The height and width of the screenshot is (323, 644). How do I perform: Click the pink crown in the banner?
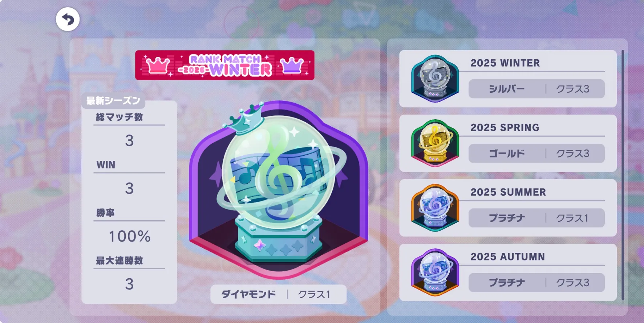pos(157,65)
